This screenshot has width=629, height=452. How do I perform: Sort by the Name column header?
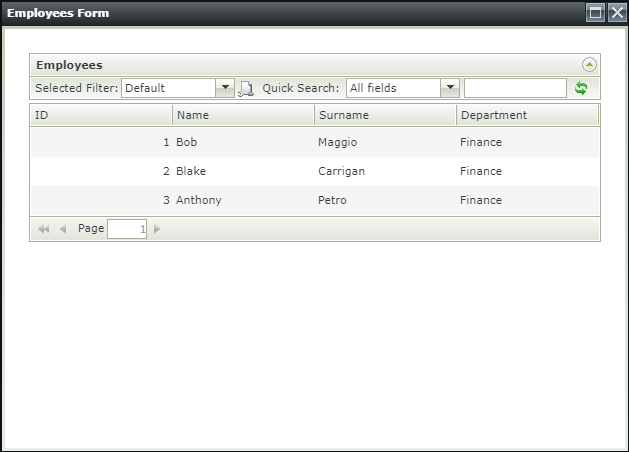tap(243, 115)
